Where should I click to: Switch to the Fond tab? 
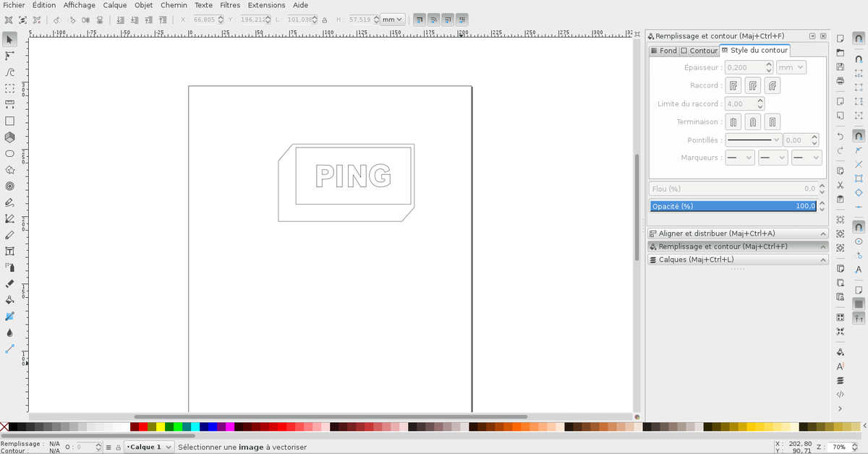[x=663, y=51]
